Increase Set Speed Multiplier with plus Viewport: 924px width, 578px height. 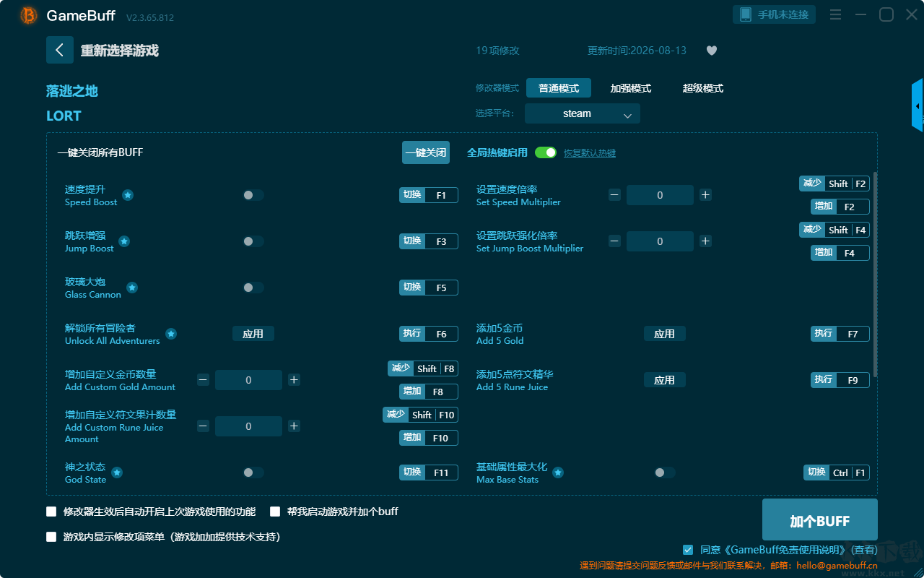click(x=705, y=195)
